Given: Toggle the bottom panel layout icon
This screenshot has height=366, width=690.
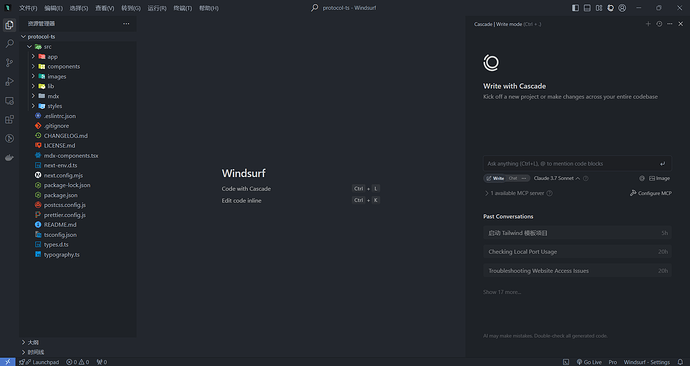Looking at the screenshot, I should coord(587,8).
